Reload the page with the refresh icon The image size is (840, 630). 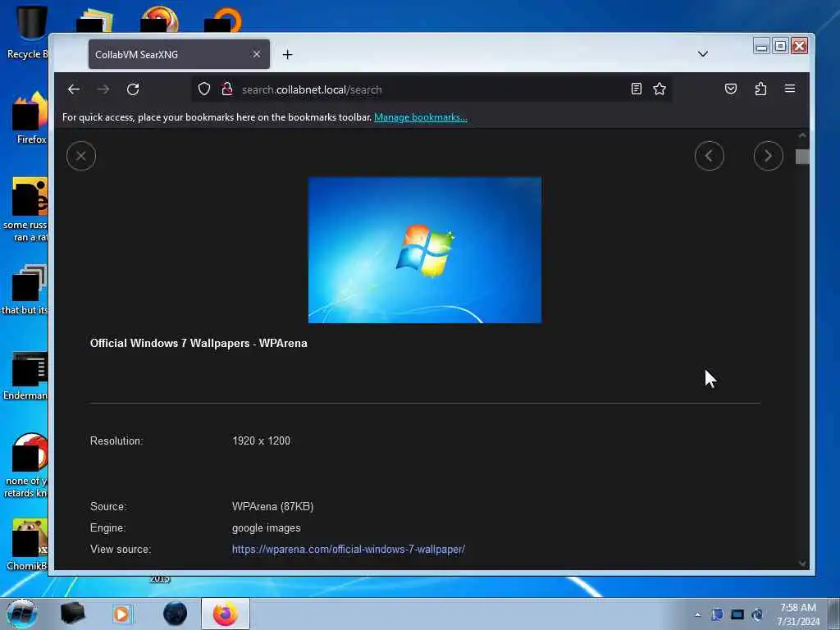click(133, 89)
